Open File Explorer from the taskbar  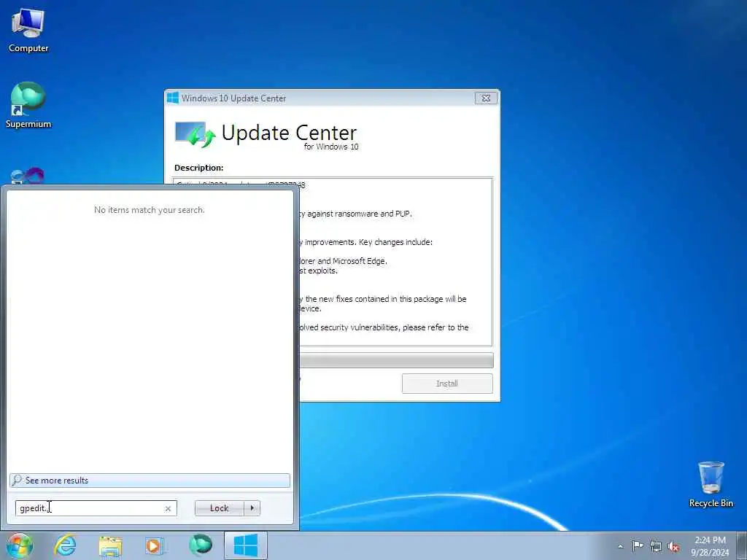click(110, 545)
